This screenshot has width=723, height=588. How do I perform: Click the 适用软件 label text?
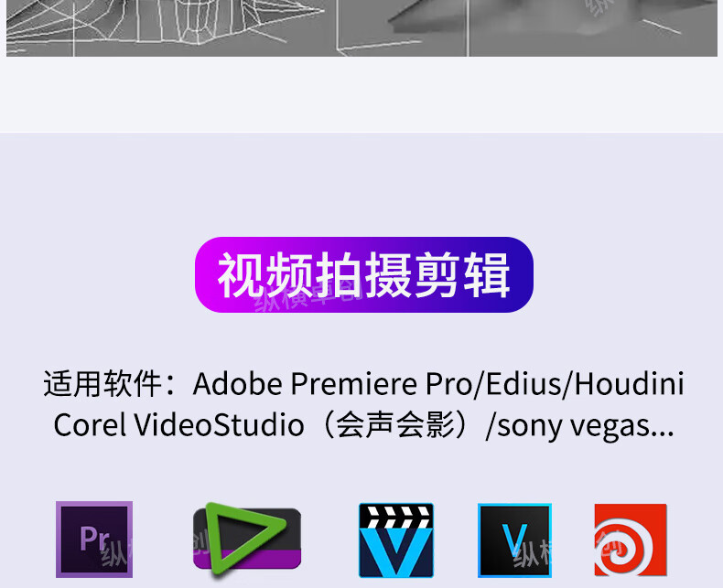(x=102, y=383)
